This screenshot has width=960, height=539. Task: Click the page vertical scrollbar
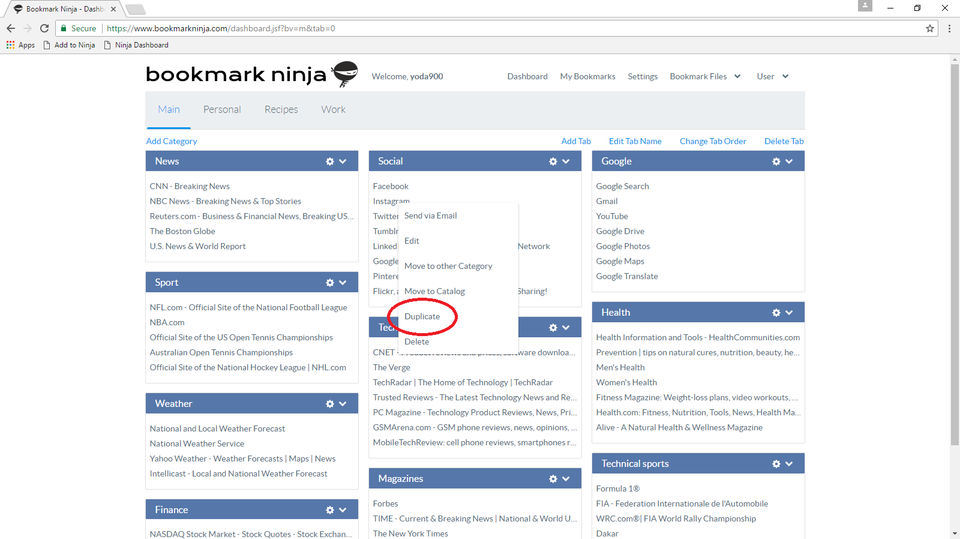click(x=954, y=254)
